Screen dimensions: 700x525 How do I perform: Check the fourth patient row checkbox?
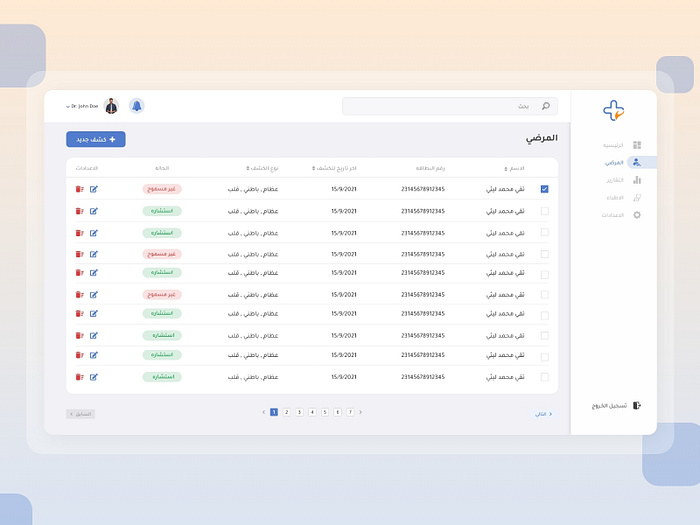point(545,254)
